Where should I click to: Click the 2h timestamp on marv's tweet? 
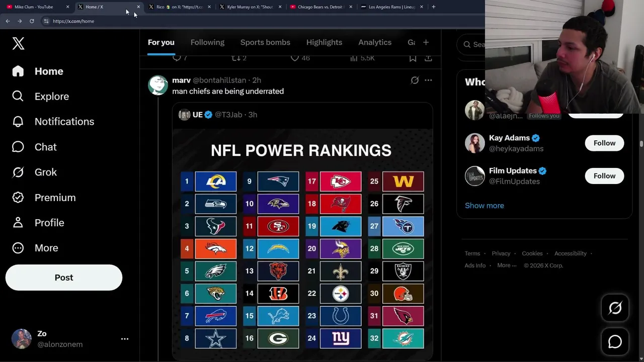click(x=257, y=80)
